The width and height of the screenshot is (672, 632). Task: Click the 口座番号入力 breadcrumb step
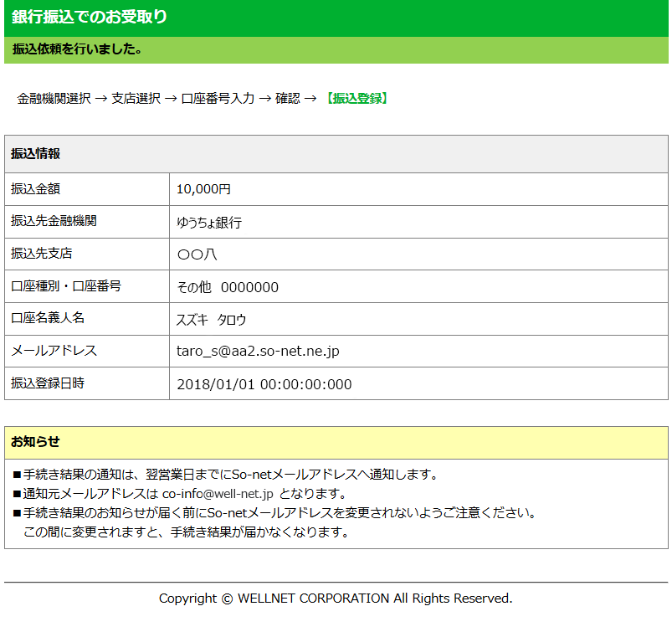[x=218, y=98]
